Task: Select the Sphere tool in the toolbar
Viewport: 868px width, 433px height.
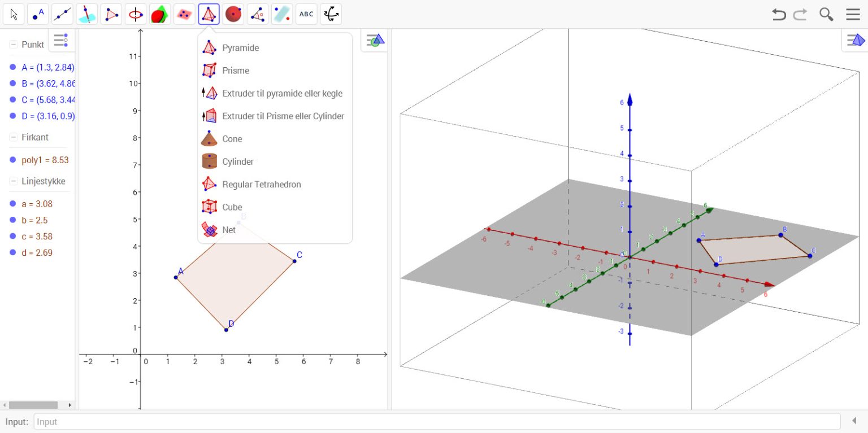Action: point(232,14)
